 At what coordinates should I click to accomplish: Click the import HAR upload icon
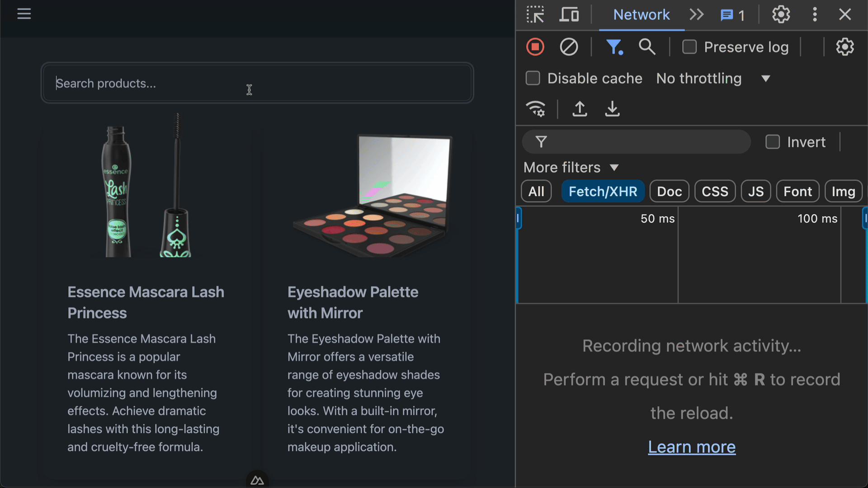pos(580,109)
